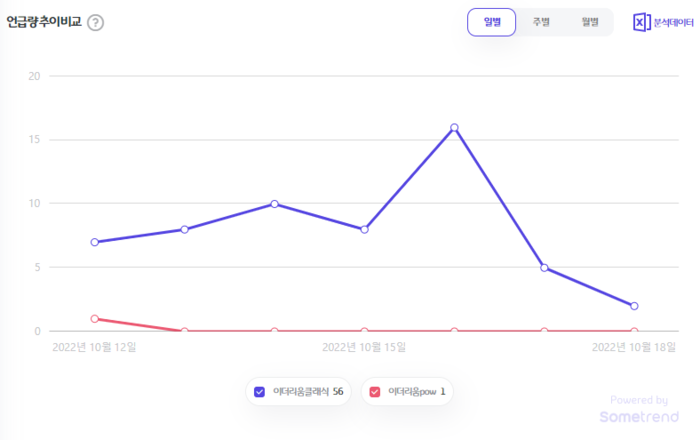This screenshot has width=700, height=440.
Task: Click the 이더리움클래식 56 legend label
Action: [308, 392]
